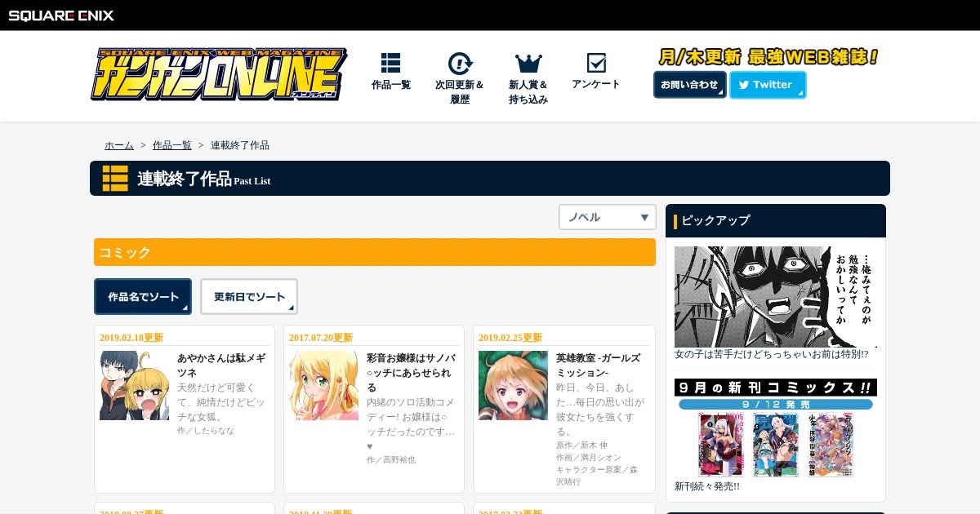The height and width of the screenshot is (514, 980).
Task: Click 月/木更新 最強WEB雑誌 tagline banner
Action: (768, 57)
